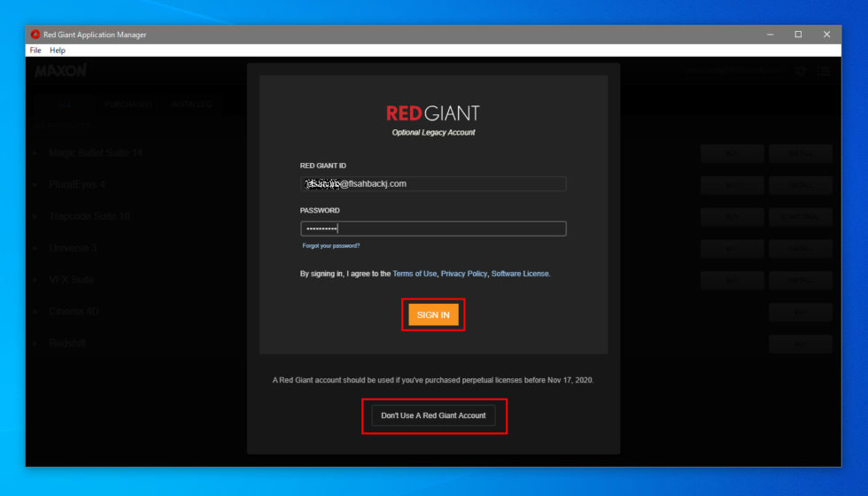Switch to the PURCHASED tab behind the dialog
The width and height of the screenshot is (868, 496).
(x=128, y=105)
